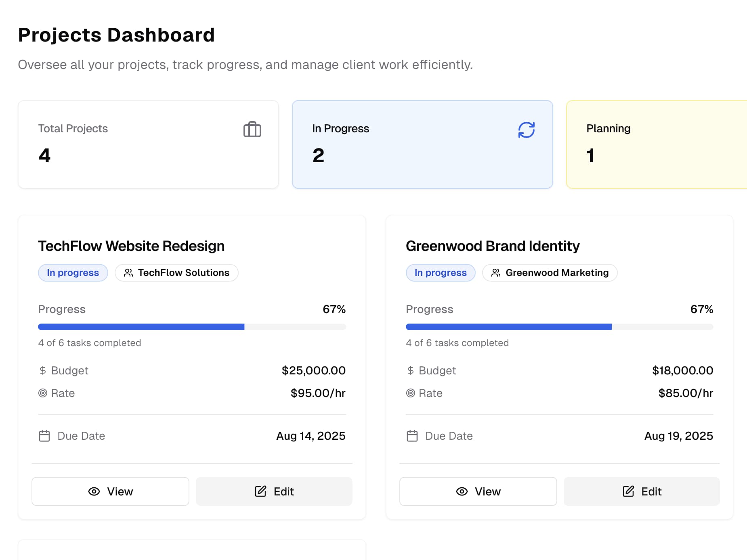Select the In Progress summary card
The height and width of the screenshot is (560, 747).
click(x=422, y=144)
